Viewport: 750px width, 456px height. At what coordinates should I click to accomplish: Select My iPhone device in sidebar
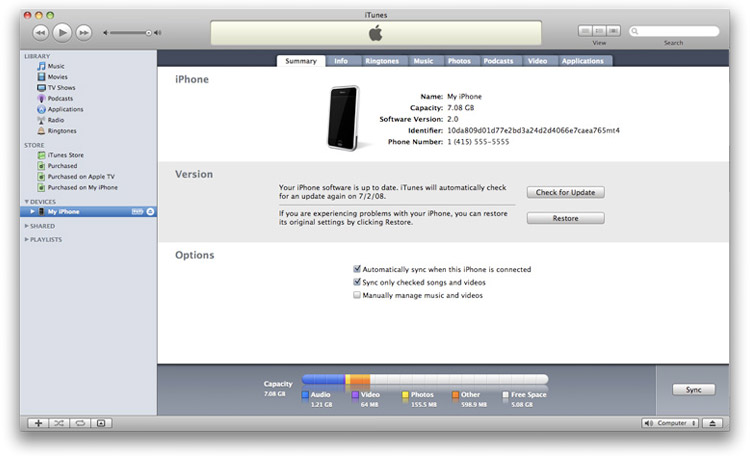pos(88,211)
